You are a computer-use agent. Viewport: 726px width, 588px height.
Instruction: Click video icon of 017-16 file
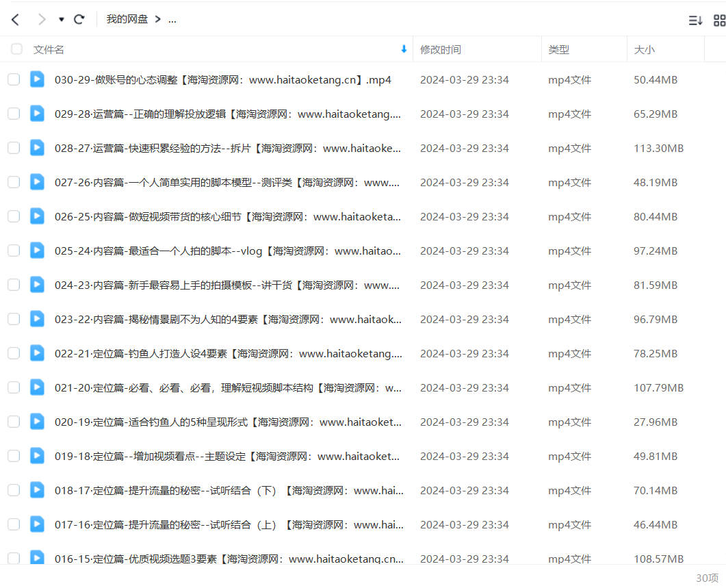tap(37, 524)
